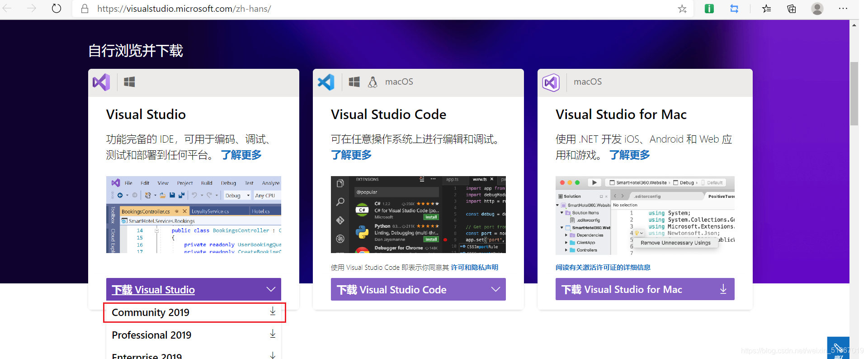Open activation license details link
The image size is (868, 359).
click(603, 268)
